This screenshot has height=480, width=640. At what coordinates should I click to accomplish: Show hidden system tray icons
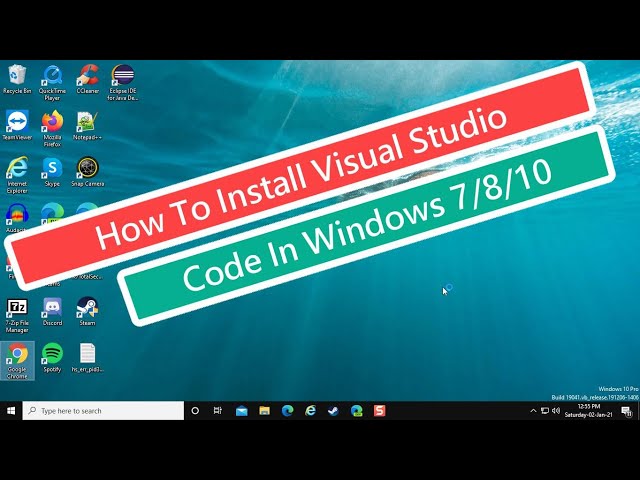tap(533, 411)
